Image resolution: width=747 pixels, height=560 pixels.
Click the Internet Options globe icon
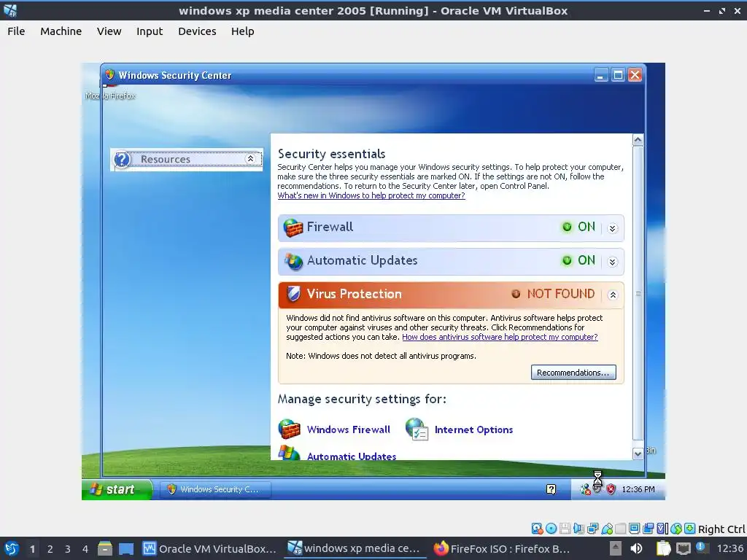coord(417,429)
